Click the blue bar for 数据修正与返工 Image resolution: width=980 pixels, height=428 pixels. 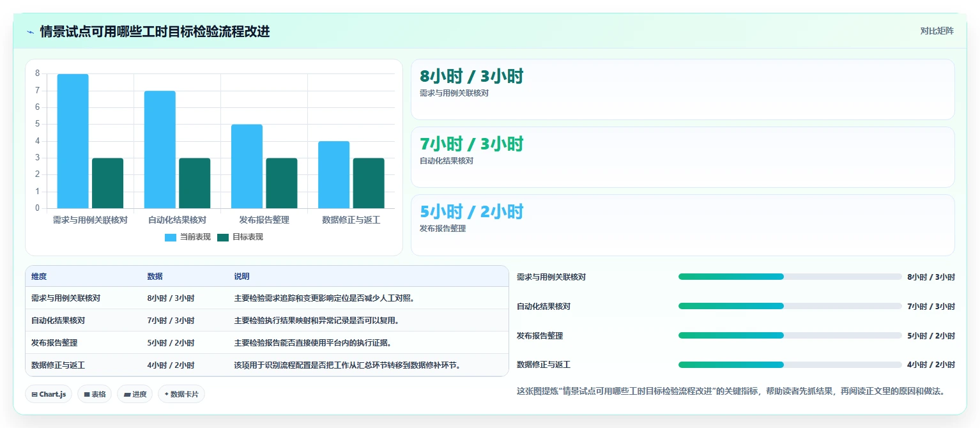point(333,175)
